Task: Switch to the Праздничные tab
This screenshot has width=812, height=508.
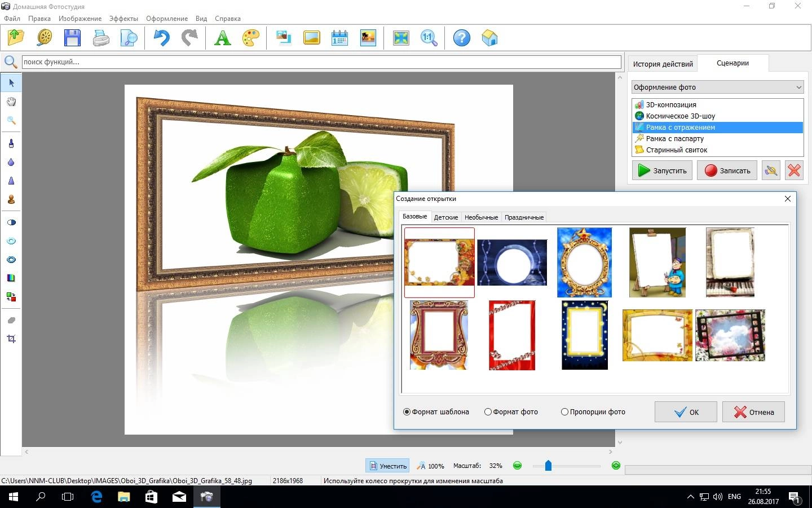Action: (524, 217)
